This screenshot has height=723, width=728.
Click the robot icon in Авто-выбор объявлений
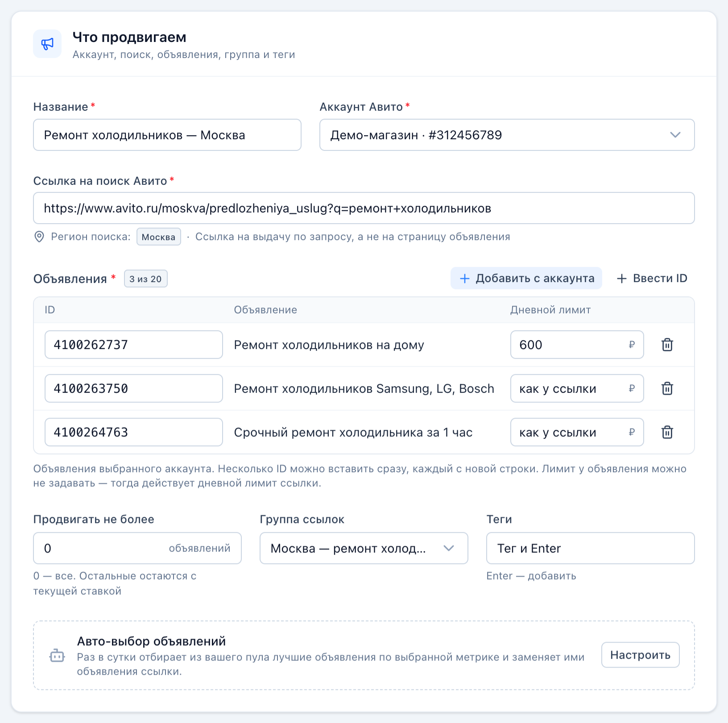[57, 656]
